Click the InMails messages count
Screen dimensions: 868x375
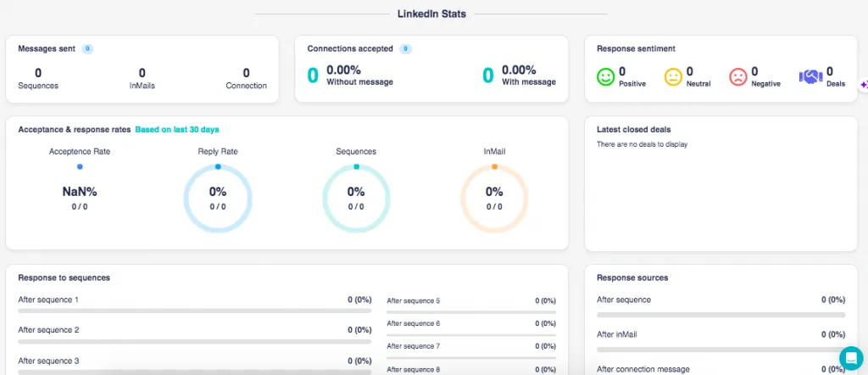click(x=142, y=73)
